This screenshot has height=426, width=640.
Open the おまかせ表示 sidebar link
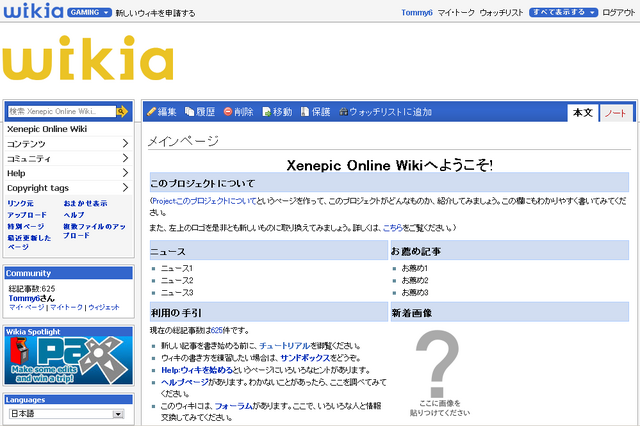click(x=85, y=203)
